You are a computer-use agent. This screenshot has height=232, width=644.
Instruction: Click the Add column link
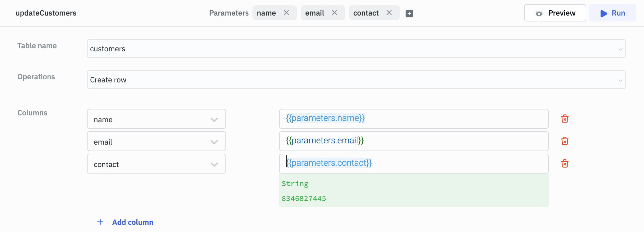(x=133, y=222)
